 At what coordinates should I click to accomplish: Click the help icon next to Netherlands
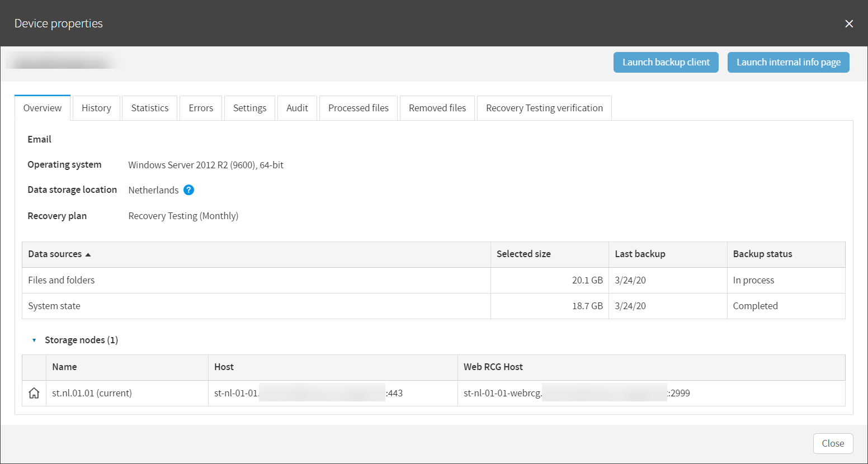point(189,190)
